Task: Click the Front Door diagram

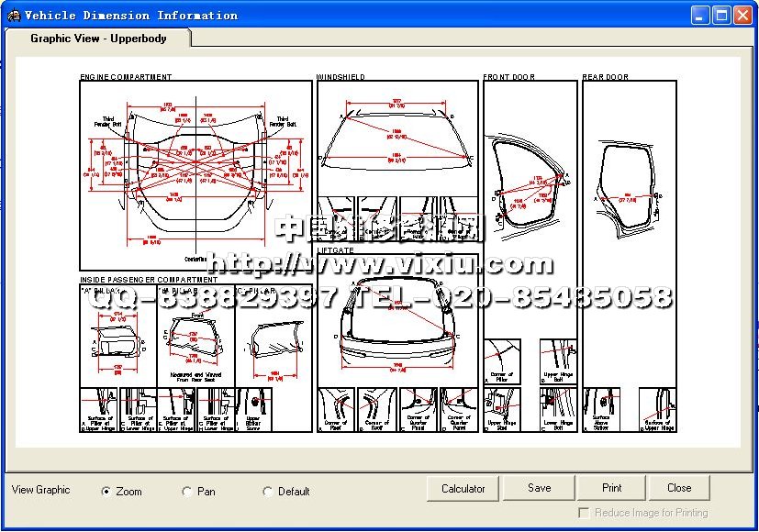Action: coord(530,179)
